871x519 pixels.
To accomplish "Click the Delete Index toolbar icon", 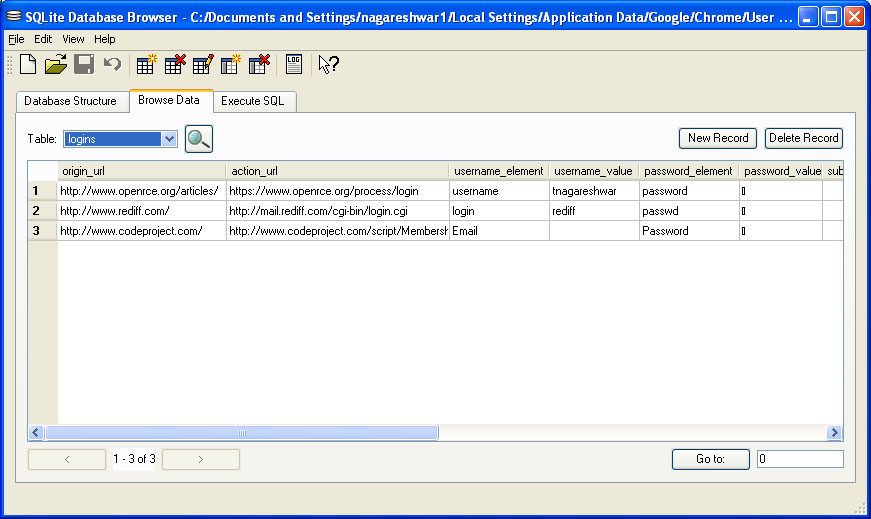I will coord(259,64).
